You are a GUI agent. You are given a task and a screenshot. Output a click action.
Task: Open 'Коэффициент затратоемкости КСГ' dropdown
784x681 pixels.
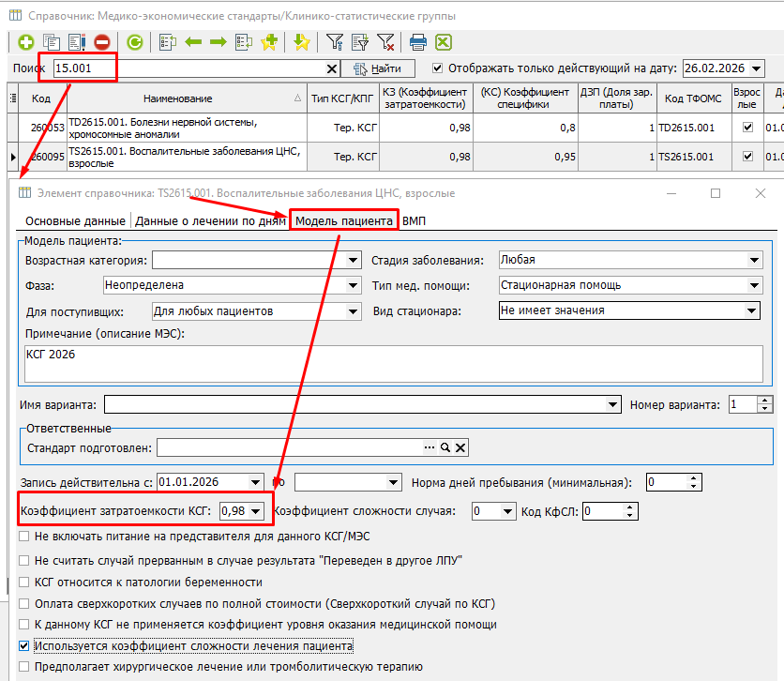click(x=256, y=511)
